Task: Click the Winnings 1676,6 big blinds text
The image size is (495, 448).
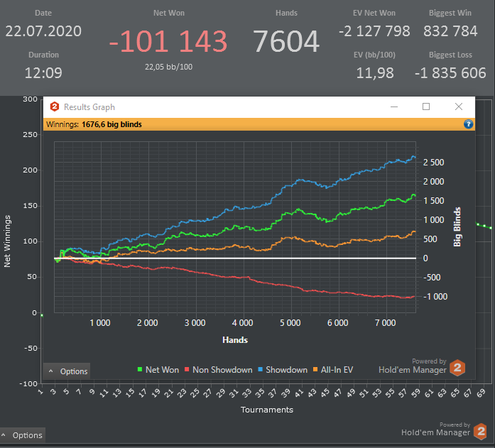Action: pyautogui.click(x=94, y=124)
